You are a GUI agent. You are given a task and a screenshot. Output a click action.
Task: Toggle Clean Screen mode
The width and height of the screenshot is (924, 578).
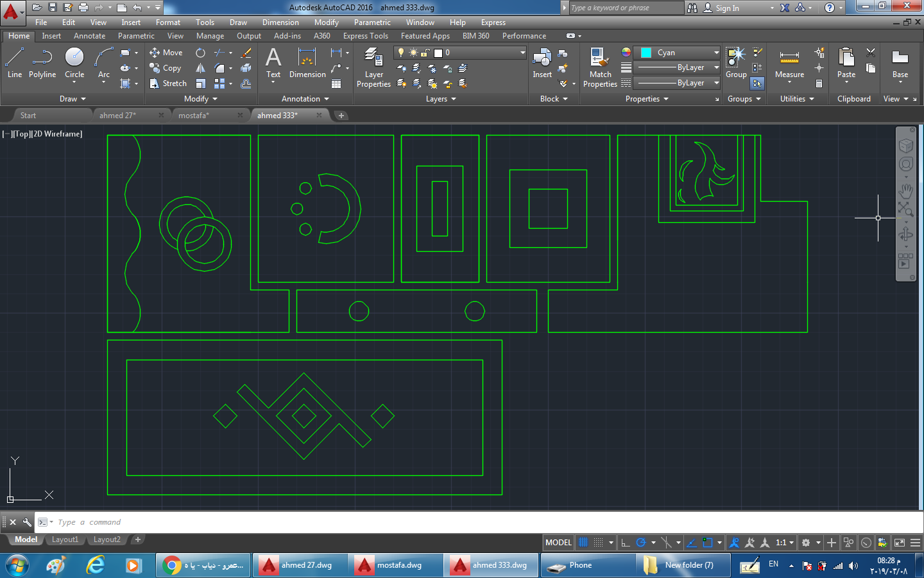click(900, 543)
